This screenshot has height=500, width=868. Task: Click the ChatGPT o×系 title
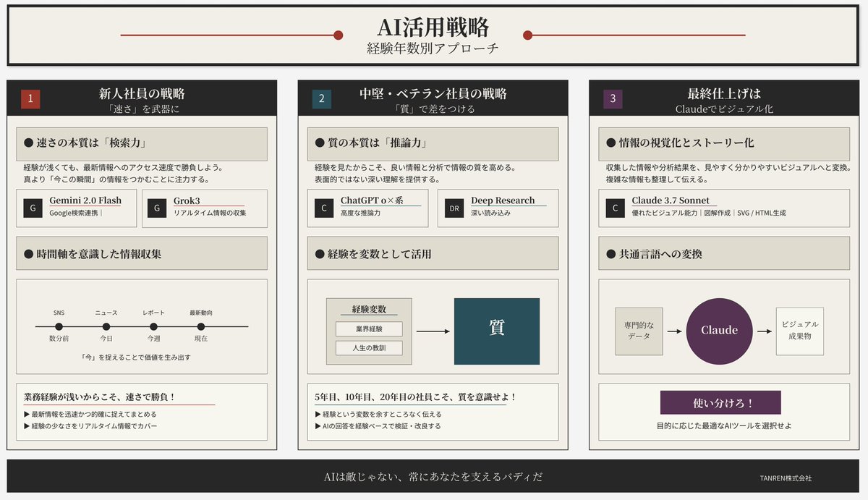(372, 200)
